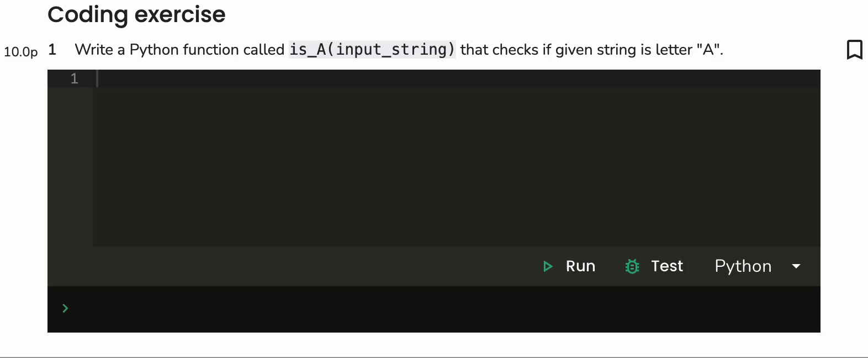The width and height of the screenshot is (868, 358).
Task: Expand language list with the caret arrow
Action: 796,266
